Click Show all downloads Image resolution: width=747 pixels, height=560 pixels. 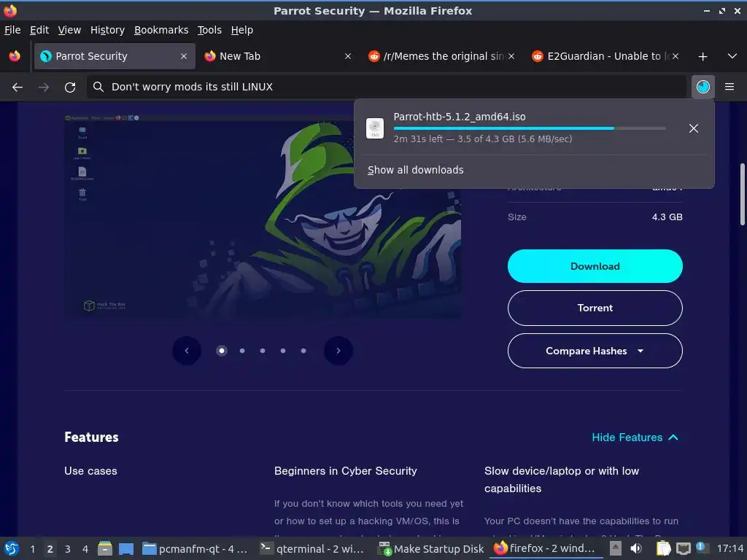point(415,170)
